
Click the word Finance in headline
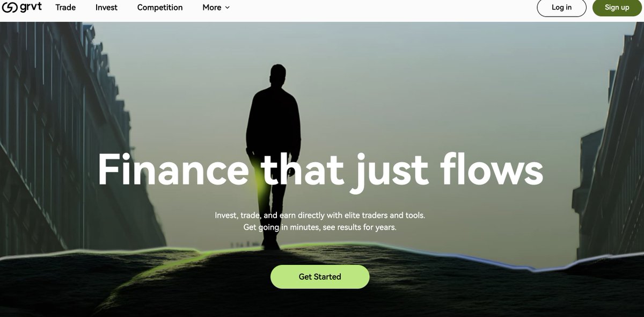[x=173, y=169]
